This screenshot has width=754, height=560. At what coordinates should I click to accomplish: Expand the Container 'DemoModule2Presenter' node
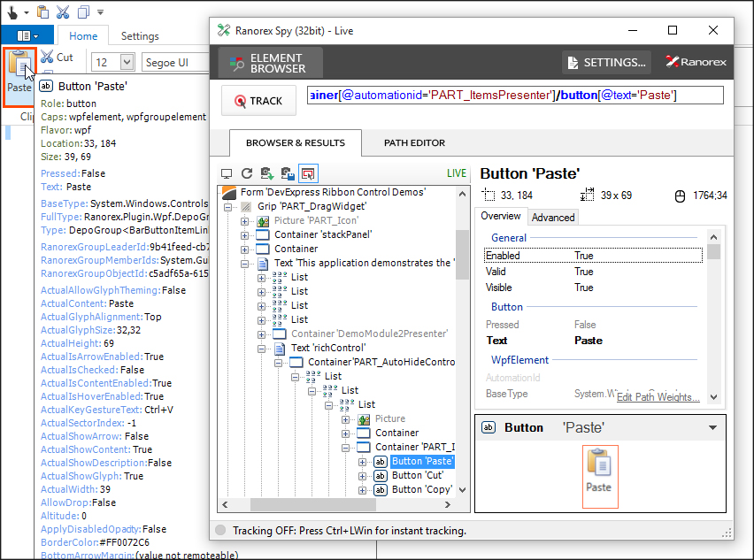pyautogui.click(x=262, y=334)
